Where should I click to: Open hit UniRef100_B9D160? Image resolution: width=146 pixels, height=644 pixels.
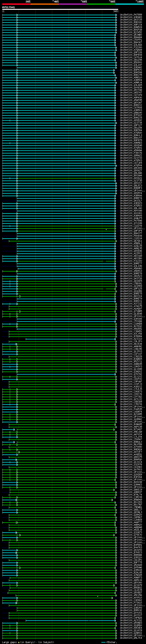point(131,22)
